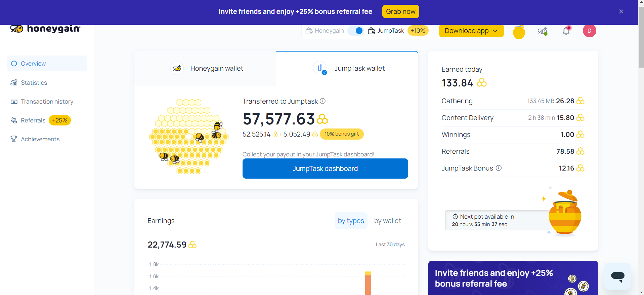
Task: Click the honeycomb bees illustration
Action: (189, 137)
